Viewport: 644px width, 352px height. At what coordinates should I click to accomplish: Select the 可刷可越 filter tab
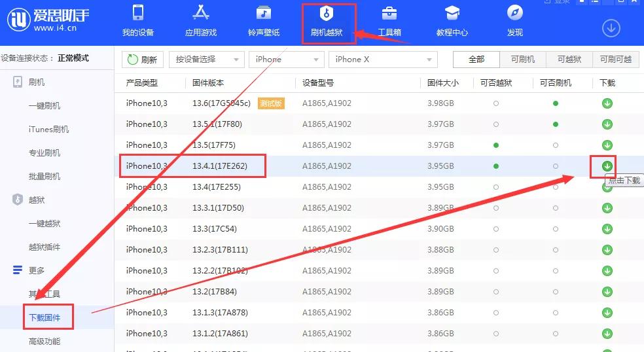[x=616, y=60]
